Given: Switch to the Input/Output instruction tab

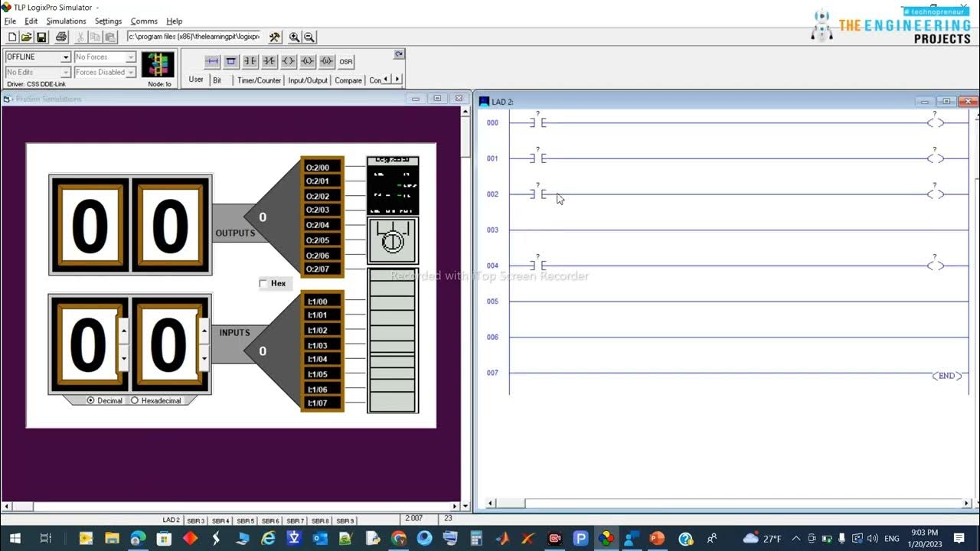Looking at the screenshot, I should coord(308,80).
